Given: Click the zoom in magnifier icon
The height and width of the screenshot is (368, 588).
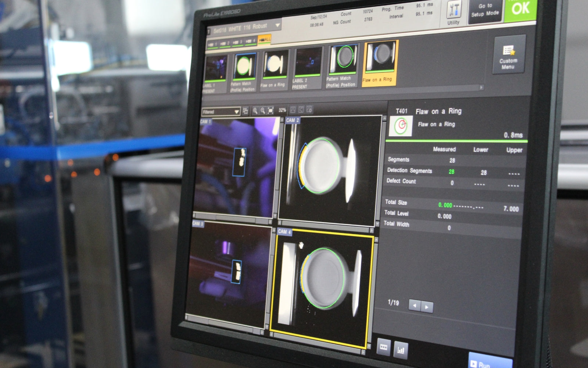Looking at the screenshot, I should click(255, 110).
